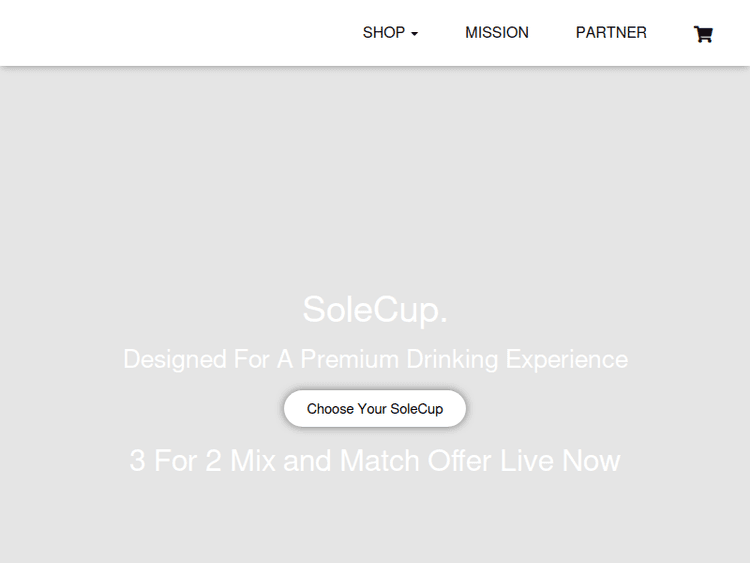Viewport: 750px width, 563px height.
Task: Click the 3 For 2 offer text
Action: [x=374, y=460]
